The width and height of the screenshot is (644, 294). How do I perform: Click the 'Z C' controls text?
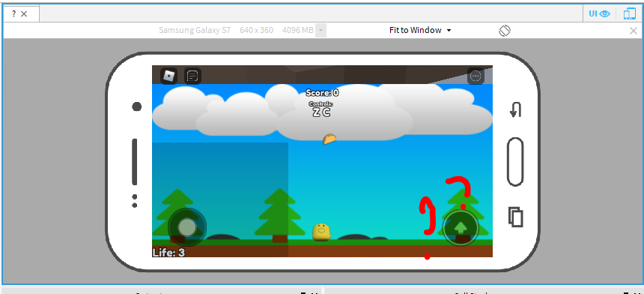(321, 112)
